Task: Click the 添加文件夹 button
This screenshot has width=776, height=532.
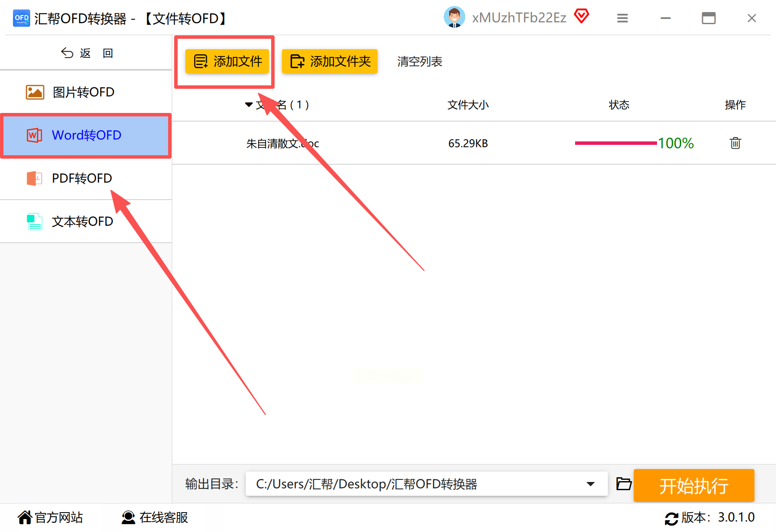Action: [330, 61]
